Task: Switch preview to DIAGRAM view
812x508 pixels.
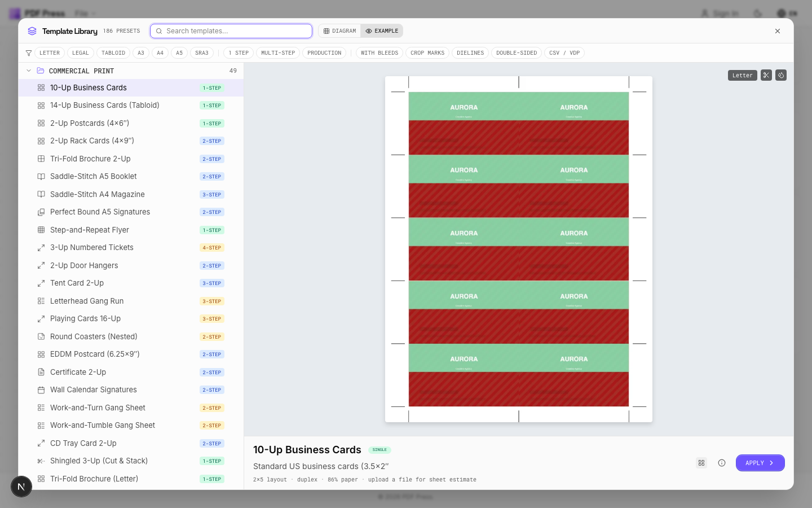Action: tap(340, 31)
